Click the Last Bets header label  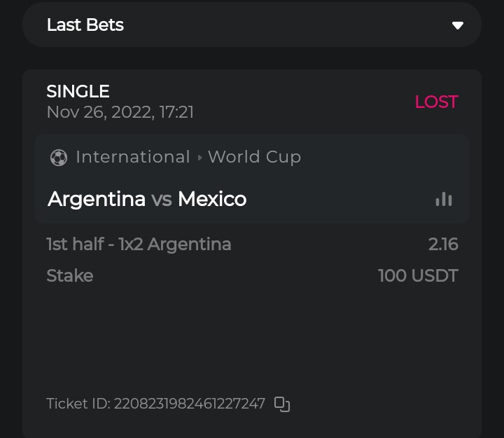85,25
